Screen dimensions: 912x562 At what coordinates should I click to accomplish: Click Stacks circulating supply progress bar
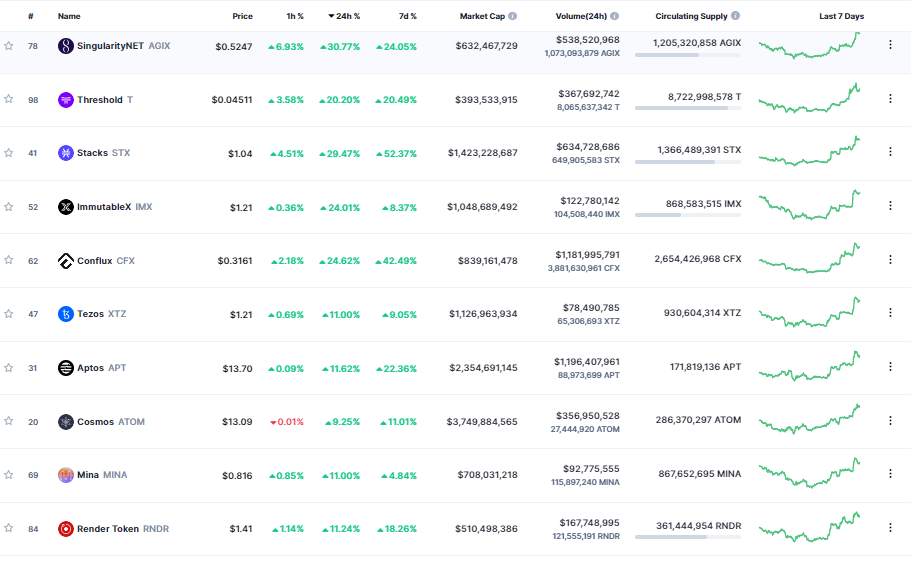[688, 162]
